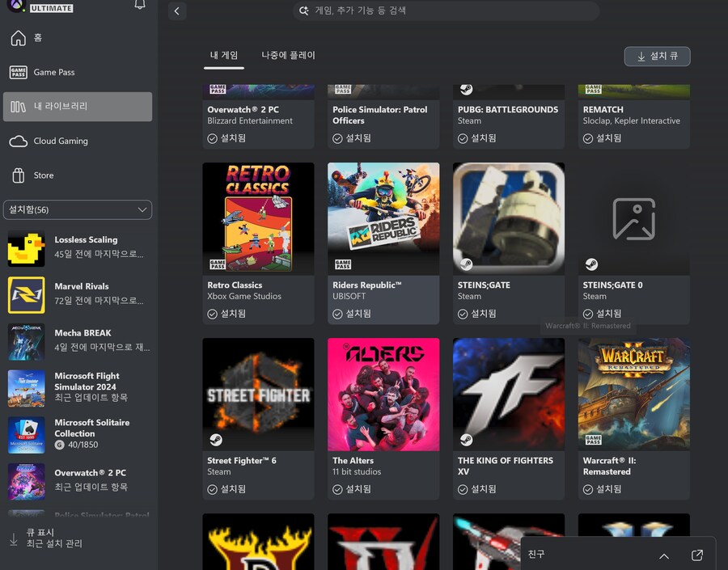Open Home from the sidebar

[x=77, y=38]
